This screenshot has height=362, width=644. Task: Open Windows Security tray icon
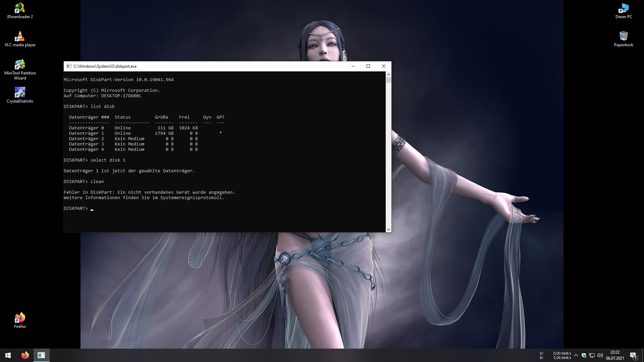[584, 355]
